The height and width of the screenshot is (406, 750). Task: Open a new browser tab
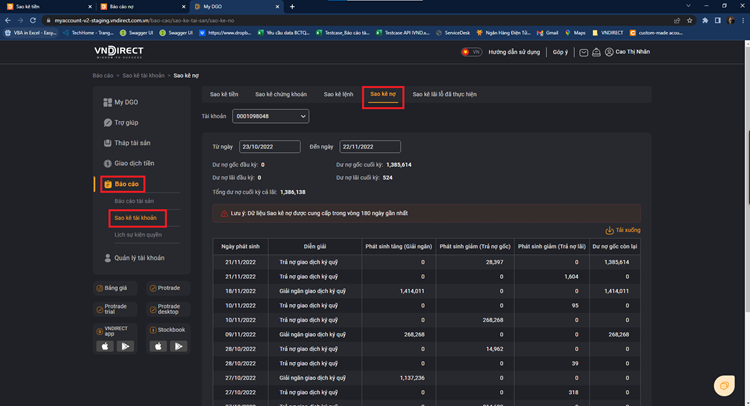tap(292, 7)
